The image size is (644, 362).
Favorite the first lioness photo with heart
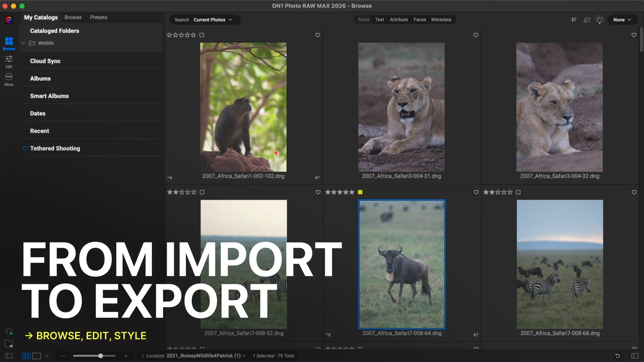click(x=475, y=35)
